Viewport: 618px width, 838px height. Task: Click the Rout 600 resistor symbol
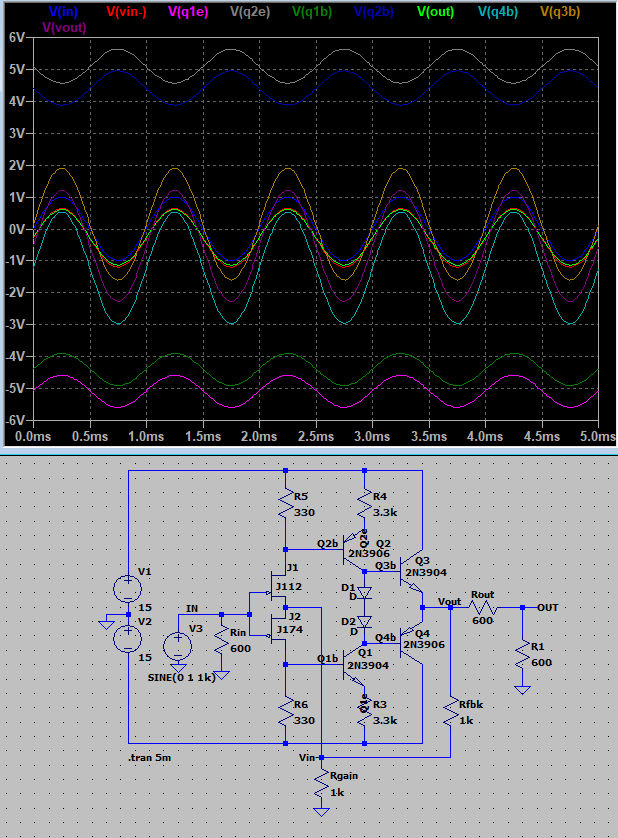tap(483, 607)
